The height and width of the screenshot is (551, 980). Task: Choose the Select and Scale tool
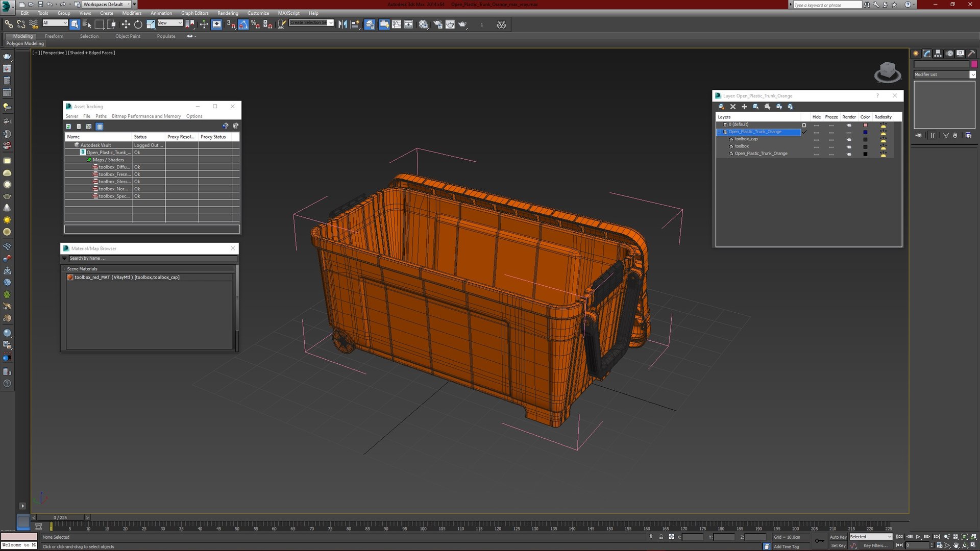coord(151,24)
